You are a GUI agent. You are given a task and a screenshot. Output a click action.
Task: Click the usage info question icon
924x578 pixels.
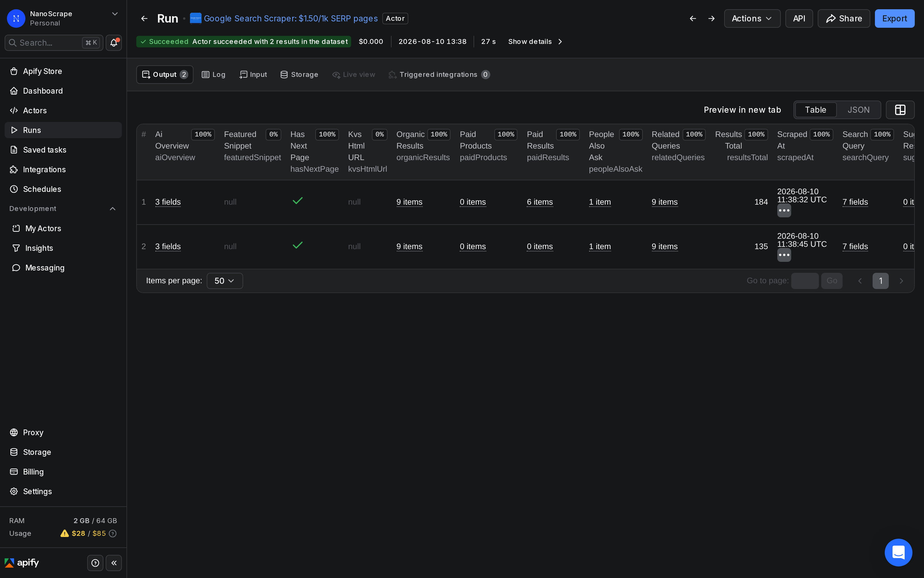tap(113, 533)
